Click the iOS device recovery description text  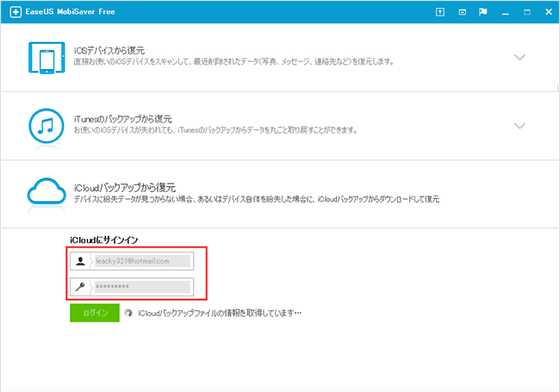coord(234,62)
